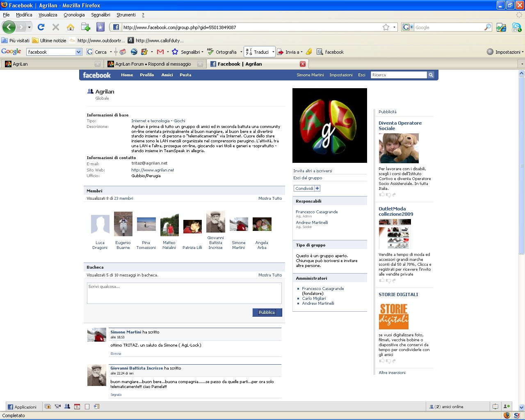Open the Cronologia menu
This screenshot has height=420, width=525.
tap(74, 15)
